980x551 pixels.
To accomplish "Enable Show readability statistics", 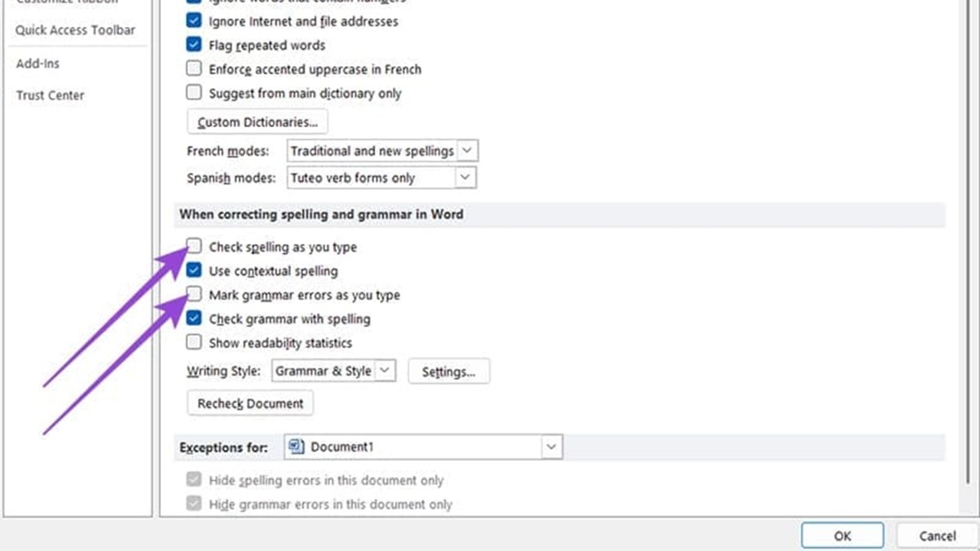I will 194,343.
